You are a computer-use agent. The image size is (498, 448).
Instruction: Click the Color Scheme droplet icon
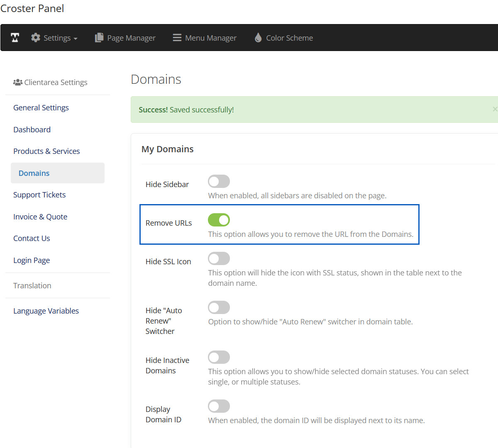click(x=258, y=38)
